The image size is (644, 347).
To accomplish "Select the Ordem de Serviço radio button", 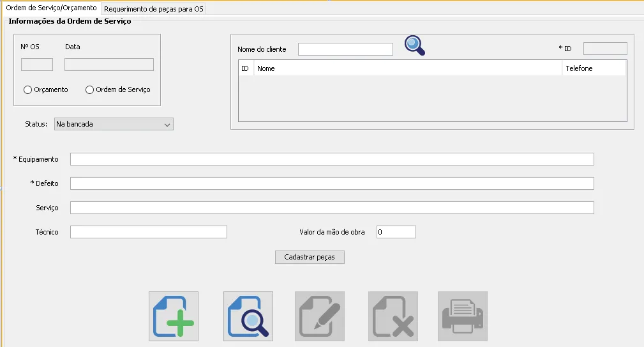I will tap(90, 90).
